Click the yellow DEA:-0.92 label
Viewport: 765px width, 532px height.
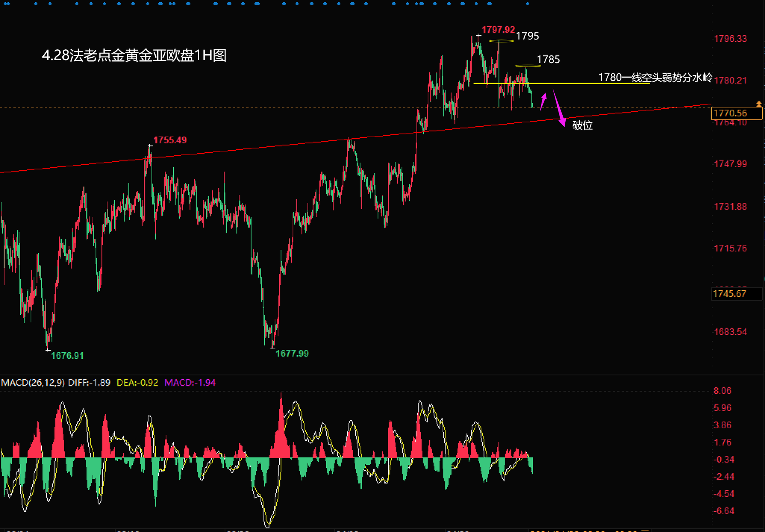pyautogui.click(x=137, y=382)
